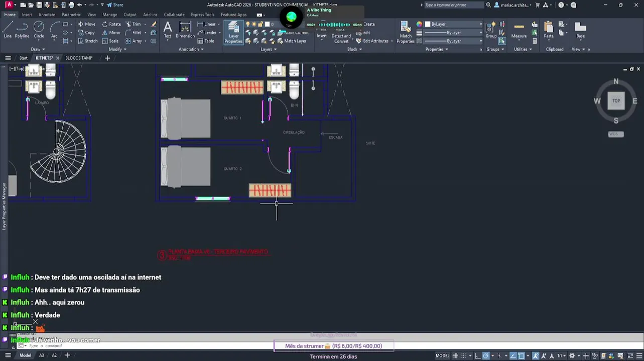Viewport: 644px width, 361px height.
Task: Toggle grid display in status bar
Action: click(x=455, y=355)
